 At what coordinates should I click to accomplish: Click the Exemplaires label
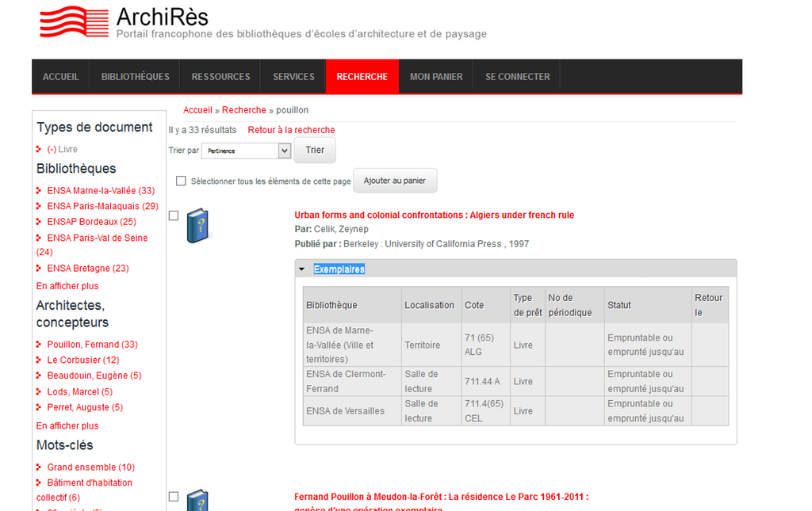click(x=339, y=269)
